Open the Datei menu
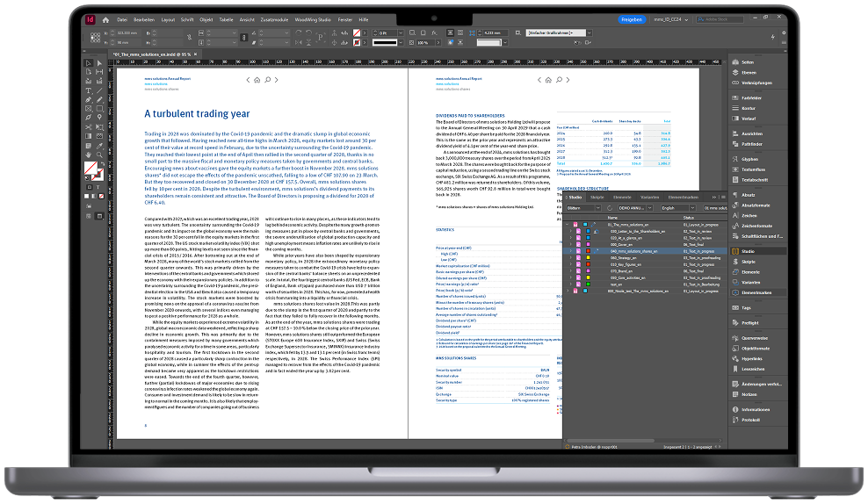Screen dimensions: 868x504 click(x=122, y=20)
